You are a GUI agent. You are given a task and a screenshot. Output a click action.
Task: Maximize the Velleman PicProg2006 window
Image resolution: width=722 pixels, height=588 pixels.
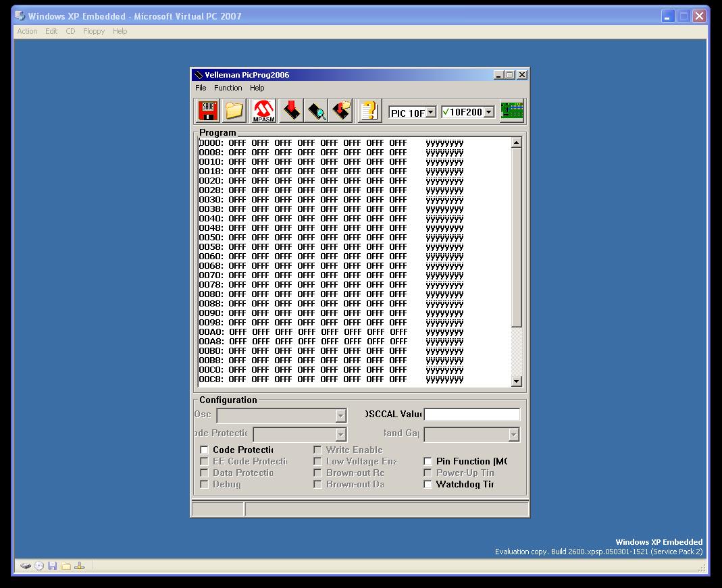pyautogui.click(x=509, y=75)
